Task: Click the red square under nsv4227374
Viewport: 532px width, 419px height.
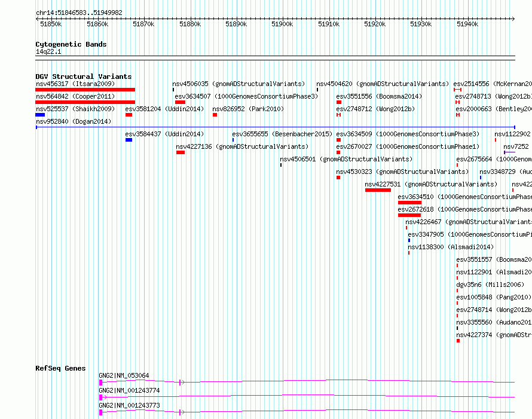Action: (458, 341)
